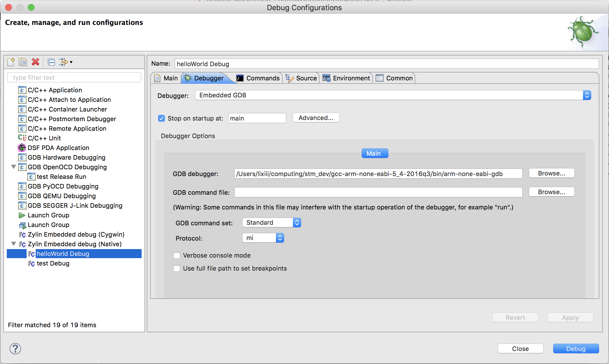
Task: Click the duplicate configuration icon
Action: (x=24, y=62)
